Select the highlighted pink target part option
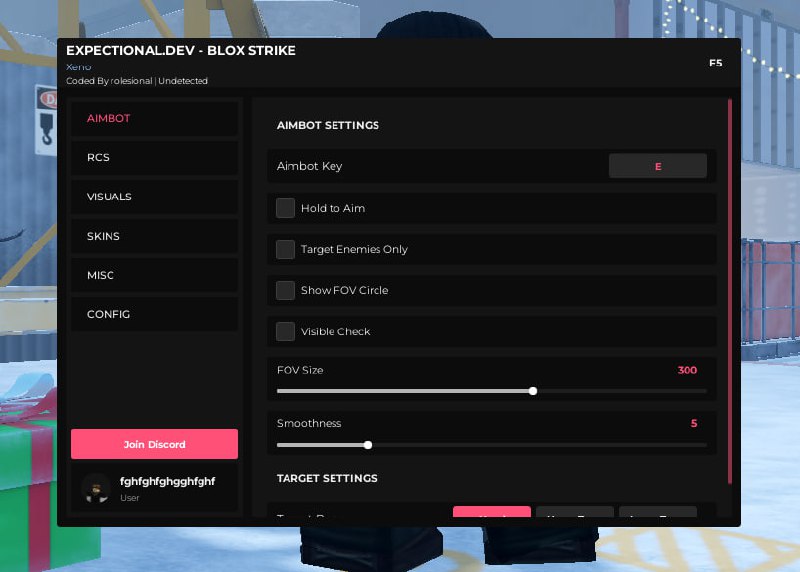The height and width of the screenshot is (572, 800). pyautogui.click(x=492, y=512)
